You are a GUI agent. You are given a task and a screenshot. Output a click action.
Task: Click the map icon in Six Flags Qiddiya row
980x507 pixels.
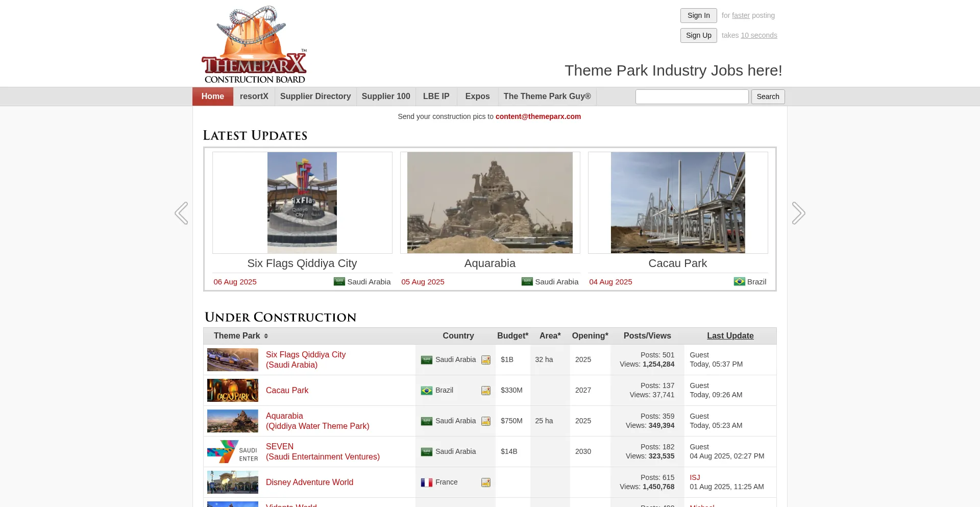pos(485,360)
